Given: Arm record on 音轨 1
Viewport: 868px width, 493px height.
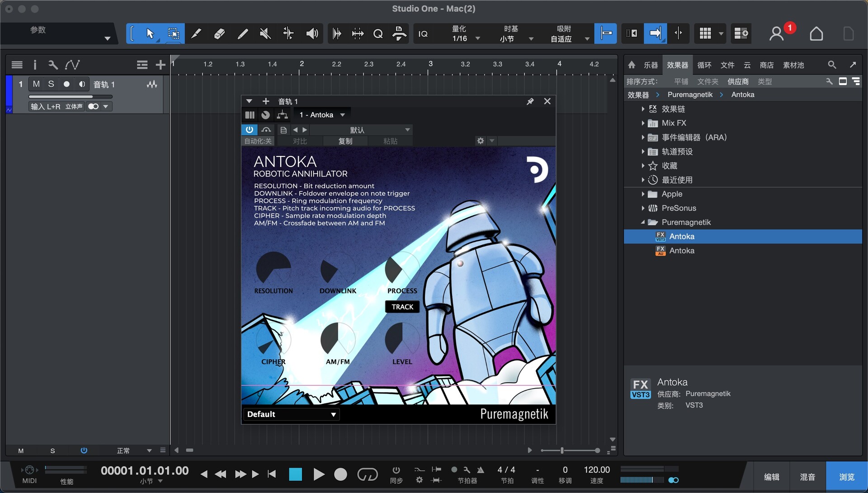Looking at the screenshot, I should coord(66,84).
